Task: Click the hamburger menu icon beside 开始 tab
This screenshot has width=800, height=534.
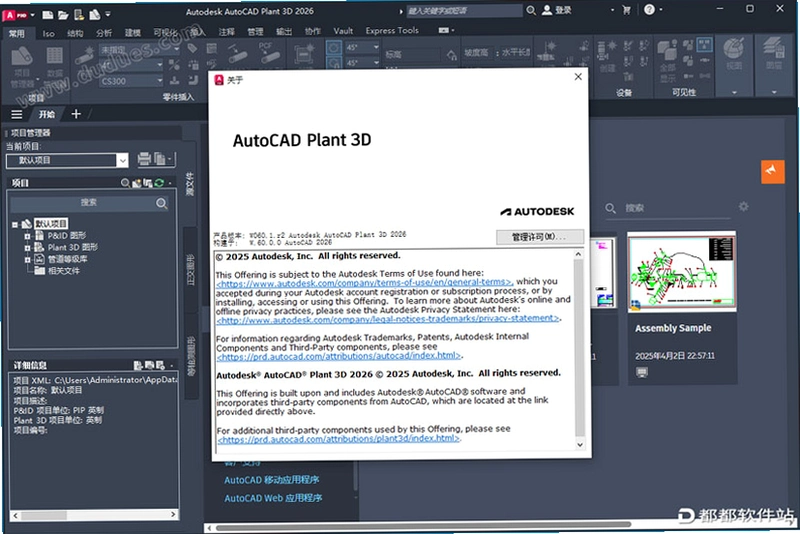Action: coord(16,114)
